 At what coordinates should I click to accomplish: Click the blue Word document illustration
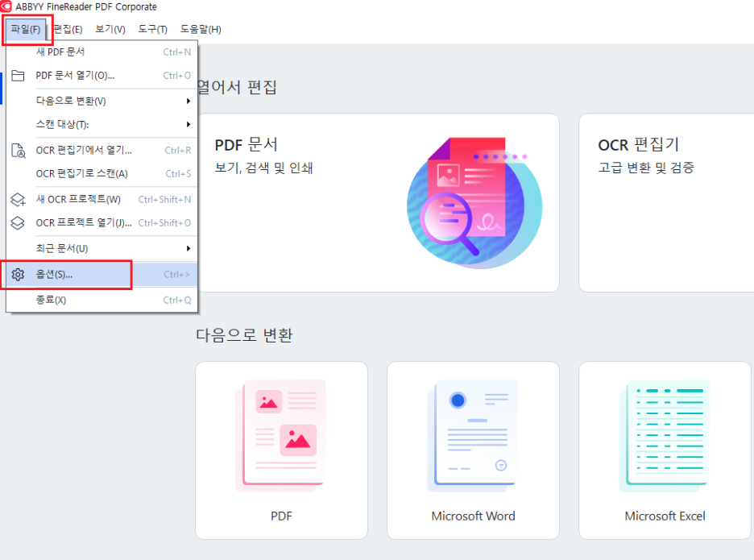coord(472,435)
